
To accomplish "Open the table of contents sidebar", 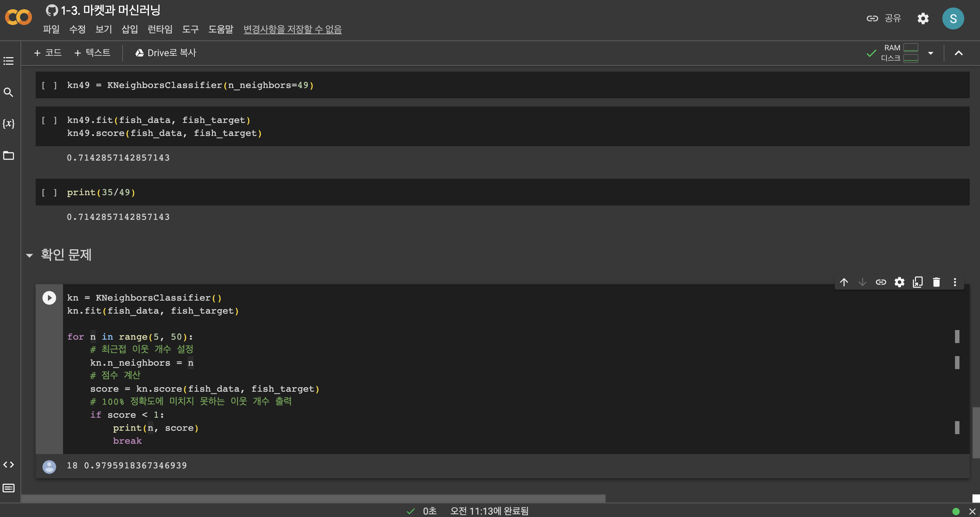I will click(x=8, y=61).
